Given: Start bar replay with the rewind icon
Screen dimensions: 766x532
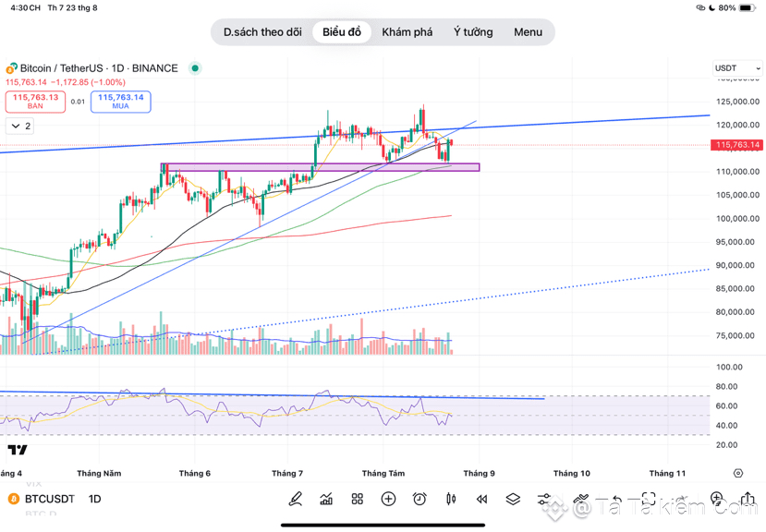Looking at the screenshot, I should pos(481,499).
